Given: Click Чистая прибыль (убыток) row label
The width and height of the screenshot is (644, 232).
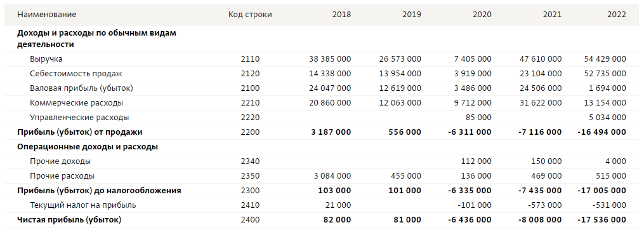Looking at the screenshot, I should point(69,220).
